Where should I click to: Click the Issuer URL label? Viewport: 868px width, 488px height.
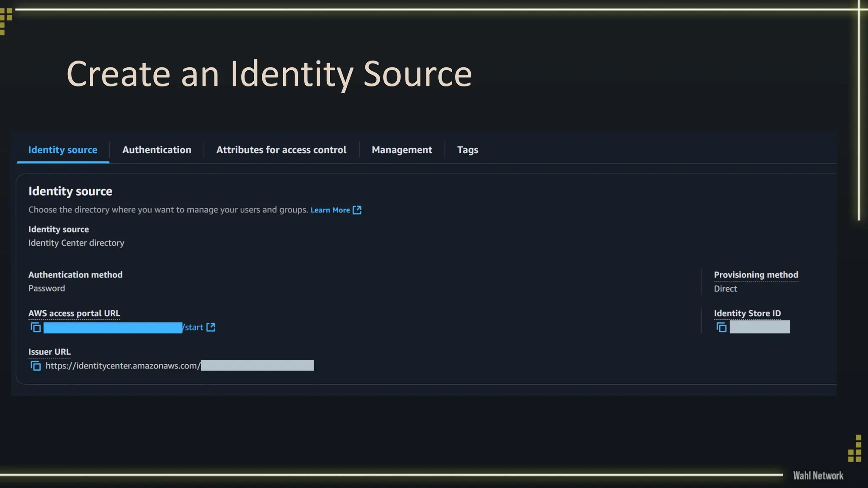point(50,352)
